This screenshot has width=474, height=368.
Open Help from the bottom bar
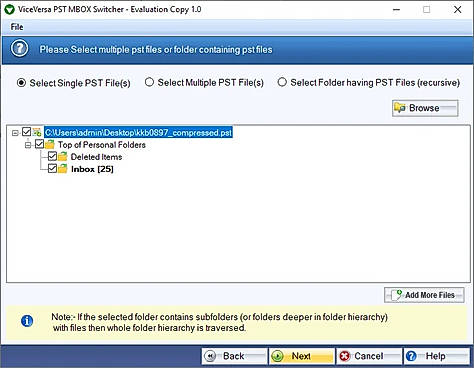pyautogui.click(x=436, y=356)
